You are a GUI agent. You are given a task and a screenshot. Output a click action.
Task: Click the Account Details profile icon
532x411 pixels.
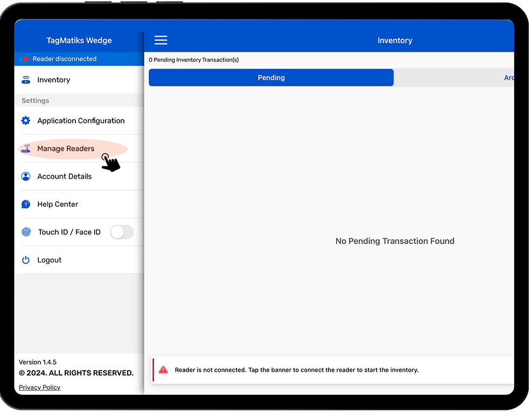pyautogui.click(x=26, y=177)
